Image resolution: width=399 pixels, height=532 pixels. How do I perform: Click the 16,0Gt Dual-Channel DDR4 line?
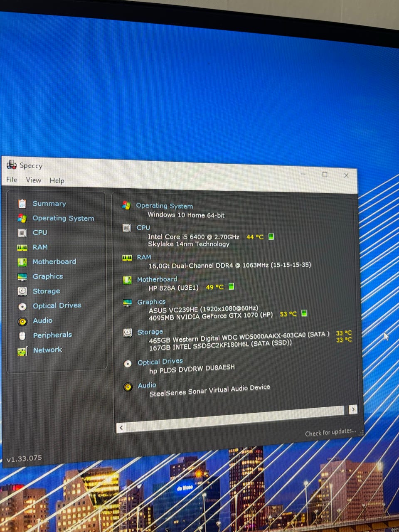230,265
